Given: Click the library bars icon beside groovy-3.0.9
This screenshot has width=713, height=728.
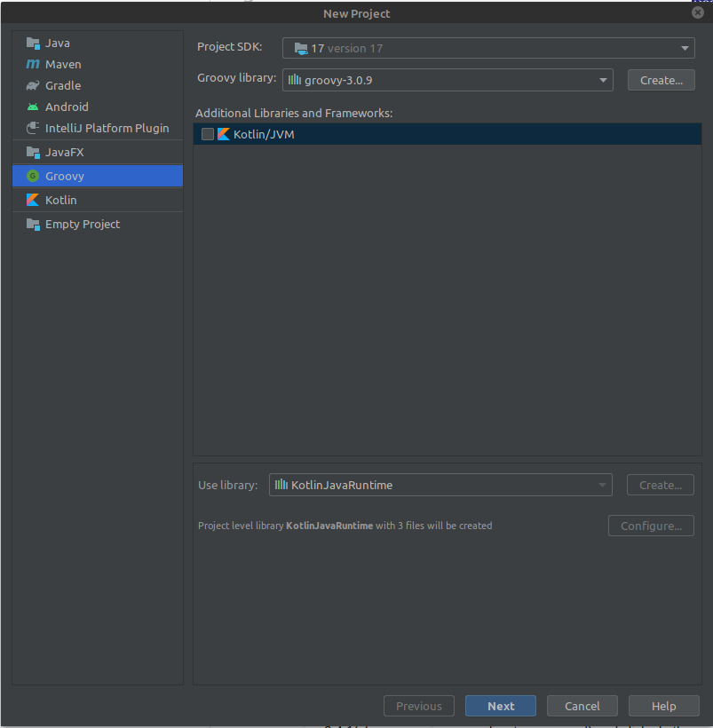Looking at the screenshot, I should 295,80.
